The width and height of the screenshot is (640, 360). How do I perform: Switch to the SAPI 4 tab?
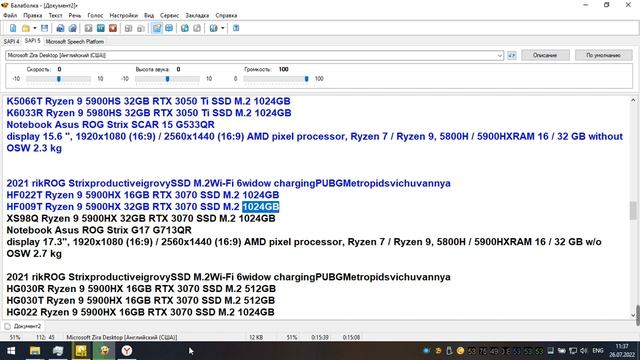click(x=11, y=42)
